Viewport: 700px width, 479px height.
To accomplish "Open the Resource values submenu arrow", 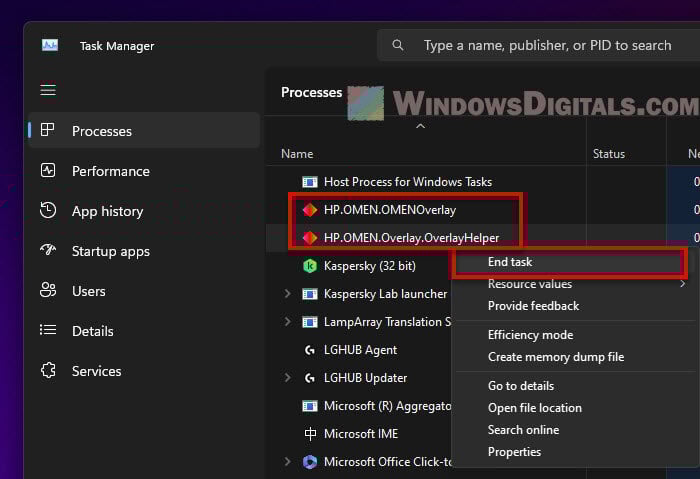I will coord(683,284).
